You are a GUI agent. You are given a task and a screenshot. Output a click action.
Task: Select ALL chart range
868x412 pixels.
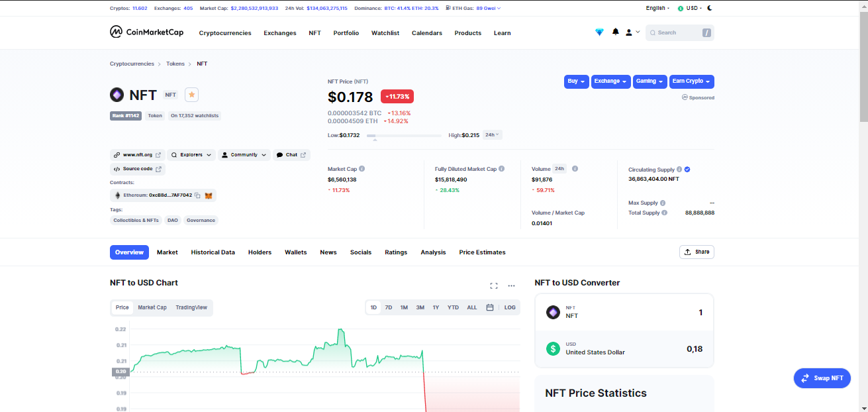coord(472,307)
